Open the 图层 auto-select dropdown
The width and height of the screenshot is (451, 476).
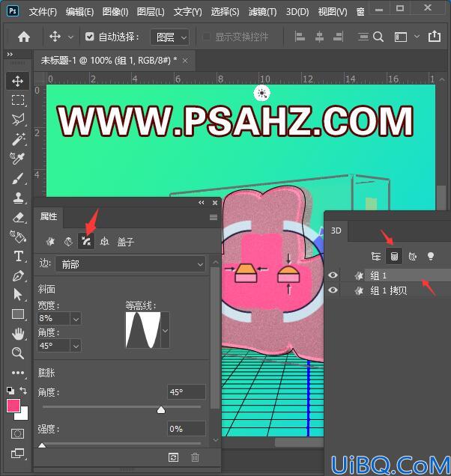coord(170,37)
